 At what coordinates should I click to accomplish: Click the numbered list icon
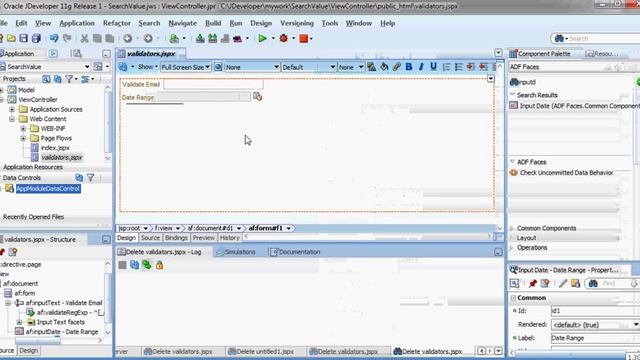[446, 67]
